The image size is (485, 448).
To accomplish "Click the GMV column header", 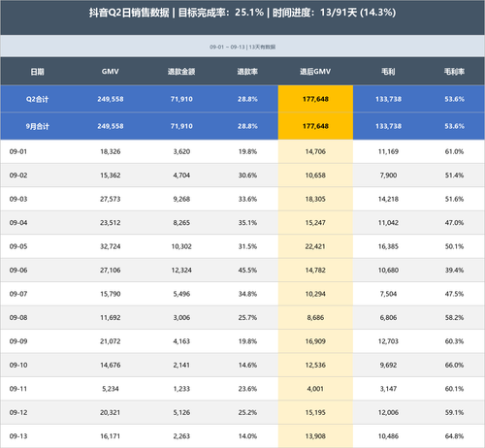I will click(x=111, y=72).
